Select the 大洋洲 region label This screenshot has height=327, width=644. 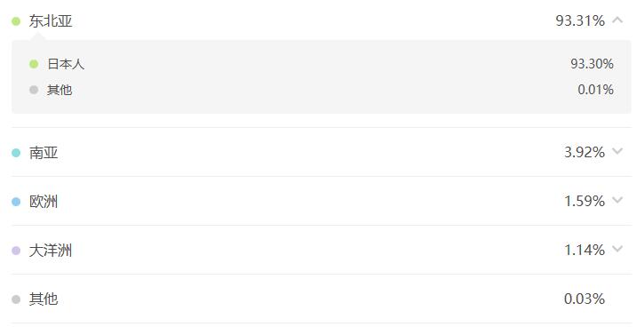[51, 251]
